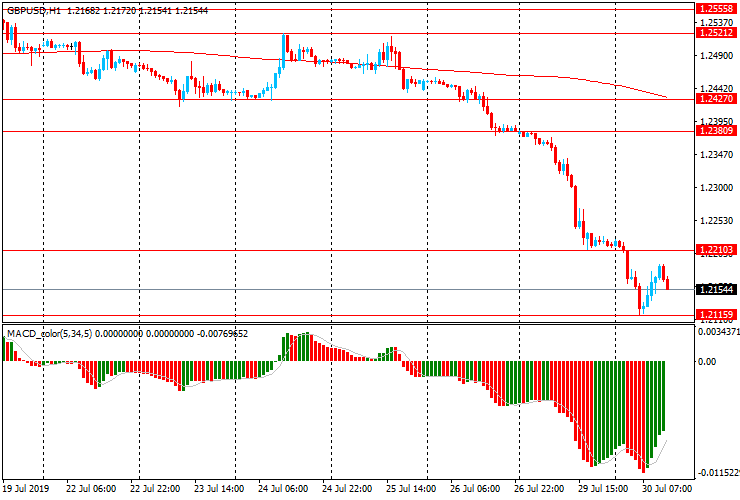Viewport: 740px width, 500px height.
Task: Click the 1.23470 price axis value
Action: 717,154
